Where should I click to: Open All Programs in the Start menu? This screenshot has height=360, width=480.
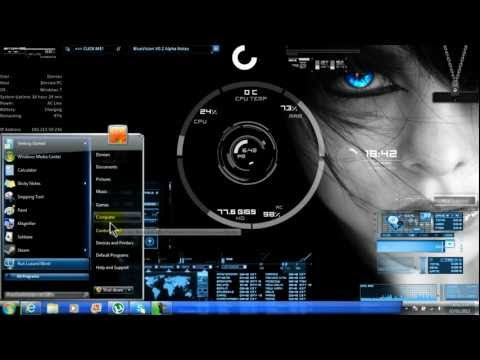47,276
